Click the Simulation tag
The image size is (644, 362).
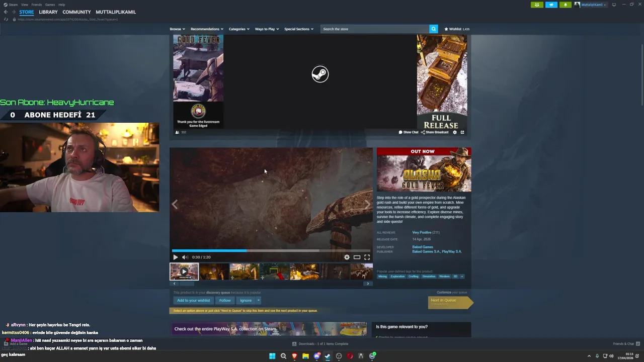click(429, 276)
